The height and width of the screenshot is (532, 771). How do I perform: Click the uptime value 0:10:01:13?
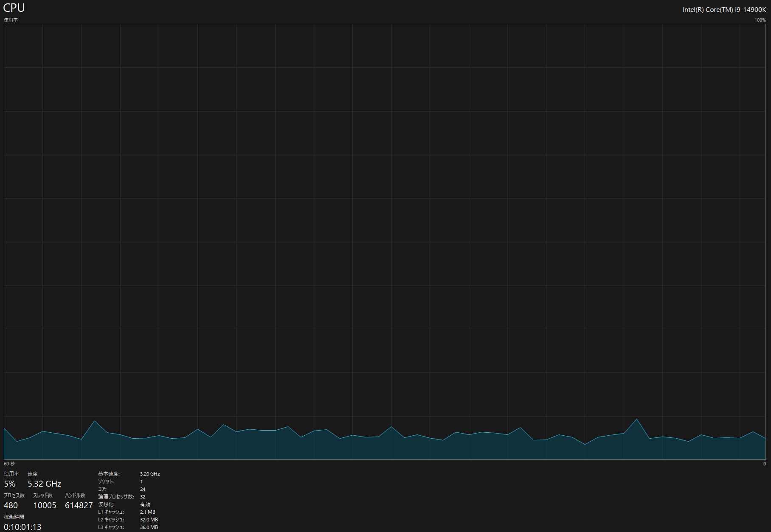(x=23, y=527)
